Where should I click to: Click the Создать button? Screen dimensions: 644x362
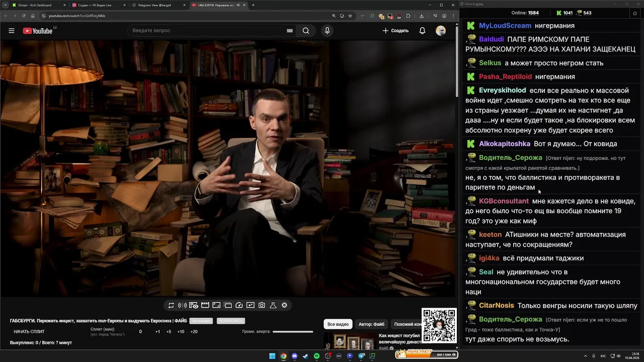[x=395, y=31]
